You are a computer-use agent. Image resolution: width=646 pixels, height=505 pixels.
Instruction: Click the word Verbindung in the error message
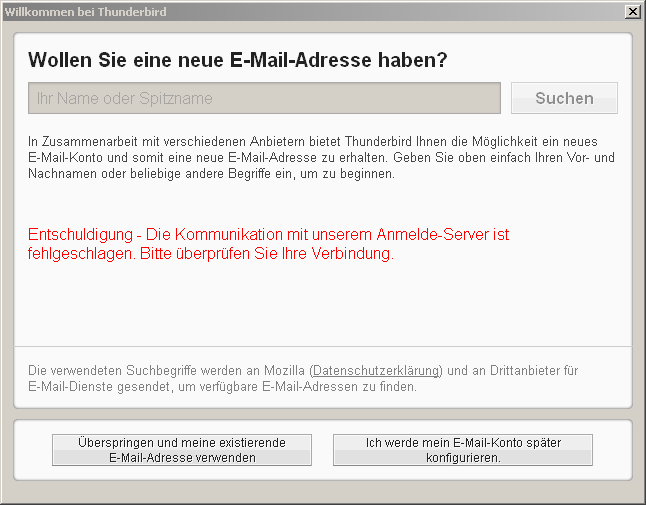pyautogui.click(x=355, y=253)
